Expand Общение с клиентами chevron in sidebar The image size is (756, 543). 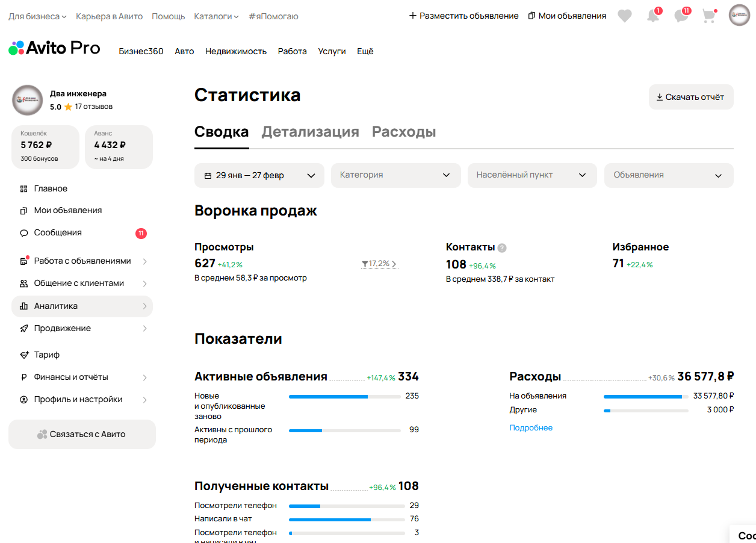coord(144,284)
